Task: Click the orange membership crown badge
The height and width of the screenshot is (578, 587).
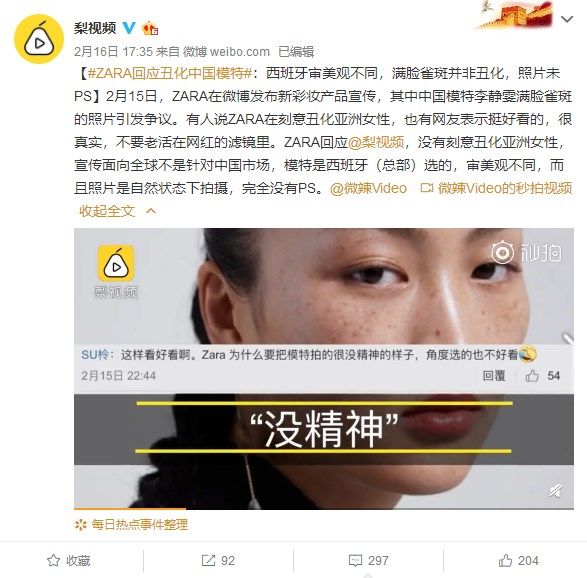Action: (150, 28)
